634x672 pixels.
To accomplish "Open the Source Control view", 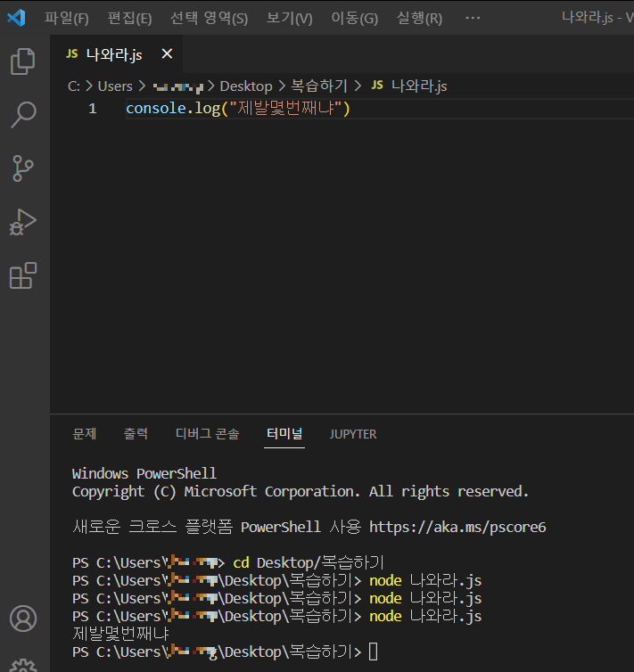I will tap(23, 168).
